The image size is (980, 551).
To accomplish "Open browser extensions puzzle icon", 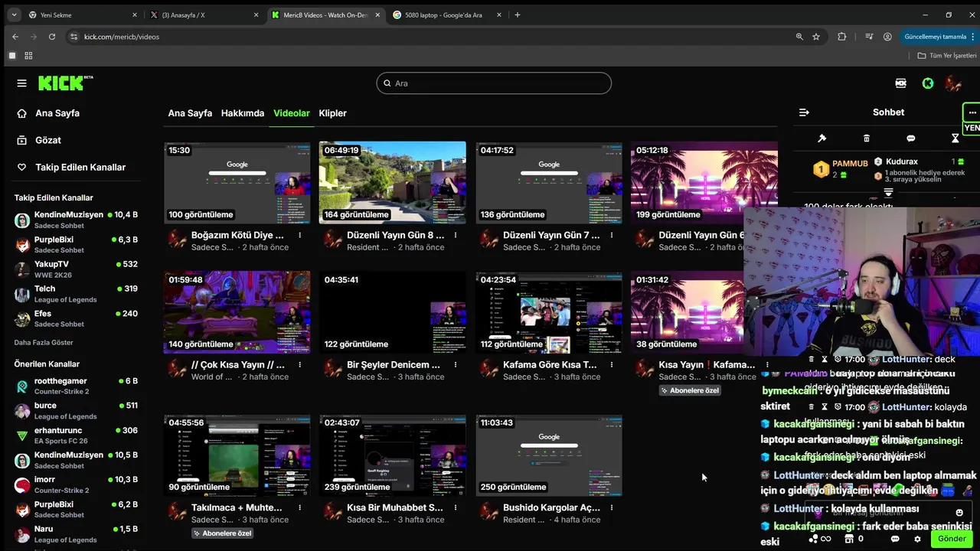I will click(842, 37).
